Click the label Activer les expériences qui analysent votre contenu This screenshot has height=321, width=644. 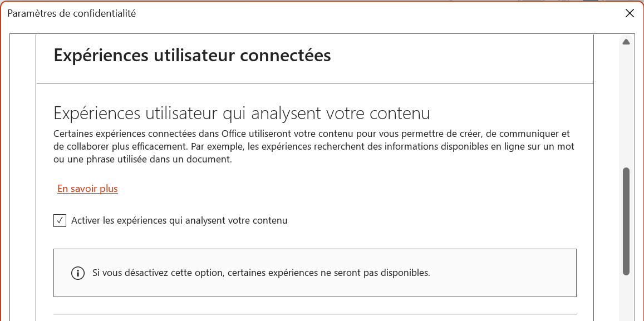click(x=179, y=221)
